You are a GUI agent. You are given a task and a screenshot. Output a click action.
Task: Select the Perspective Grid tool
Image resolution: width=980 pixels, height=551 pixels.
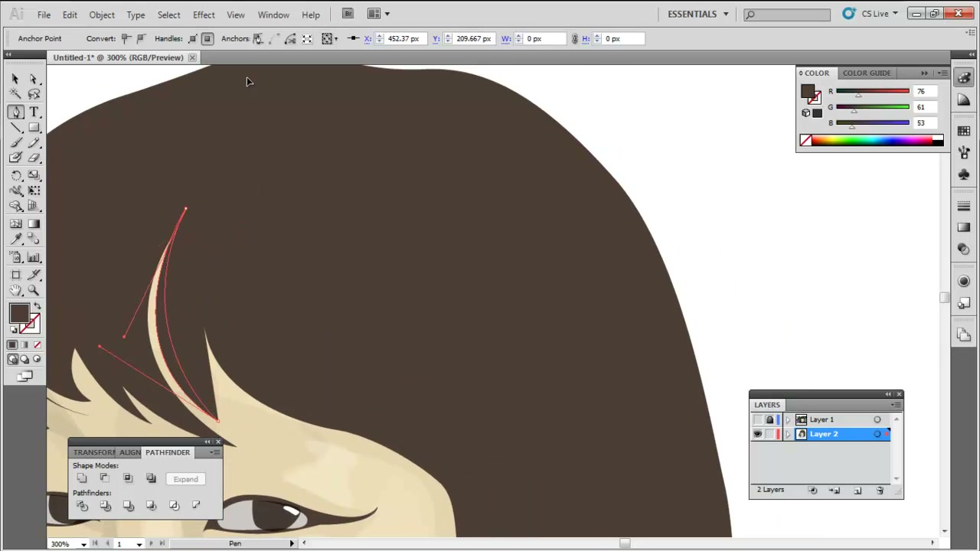(34, 206)
